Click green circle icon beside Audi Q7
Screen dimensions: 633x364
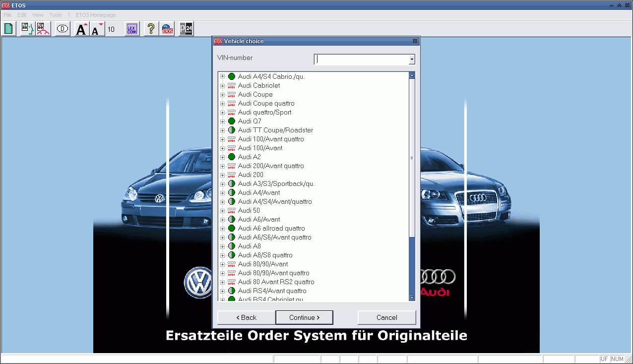point(232,121)
